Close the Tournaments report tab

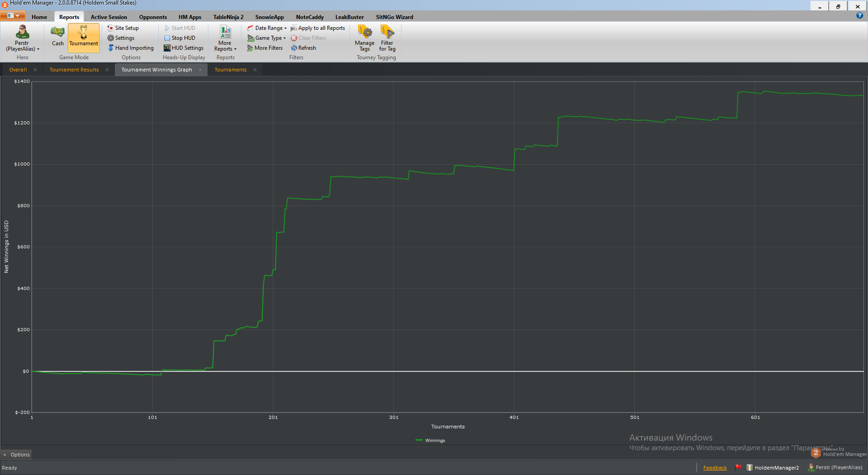pyautogui.click(x=255, y=70)
